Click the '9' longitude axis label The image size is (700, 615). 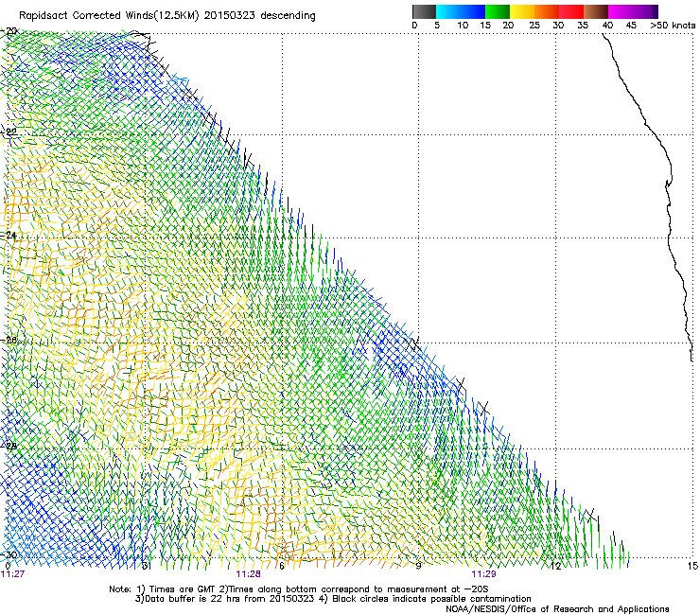(x=418, y=566)
